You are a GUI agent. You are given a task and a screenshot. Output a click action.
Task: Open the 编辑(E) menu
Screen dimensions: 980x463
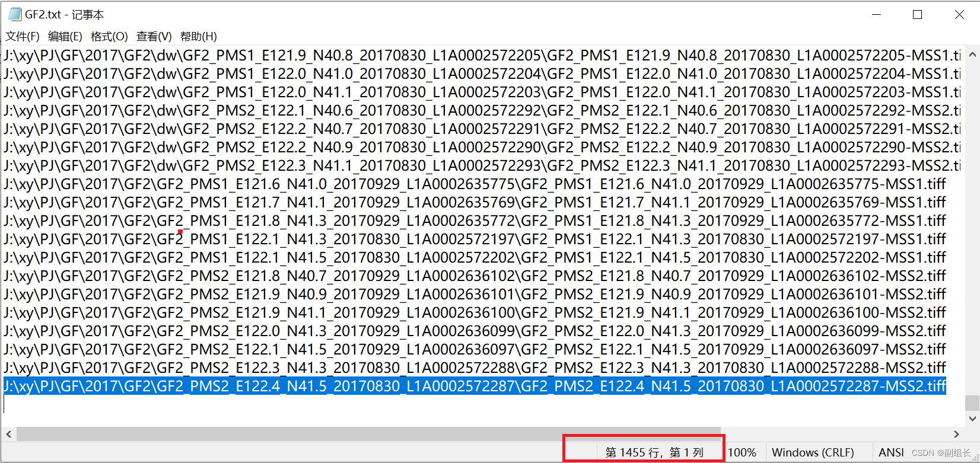(65, 37)
